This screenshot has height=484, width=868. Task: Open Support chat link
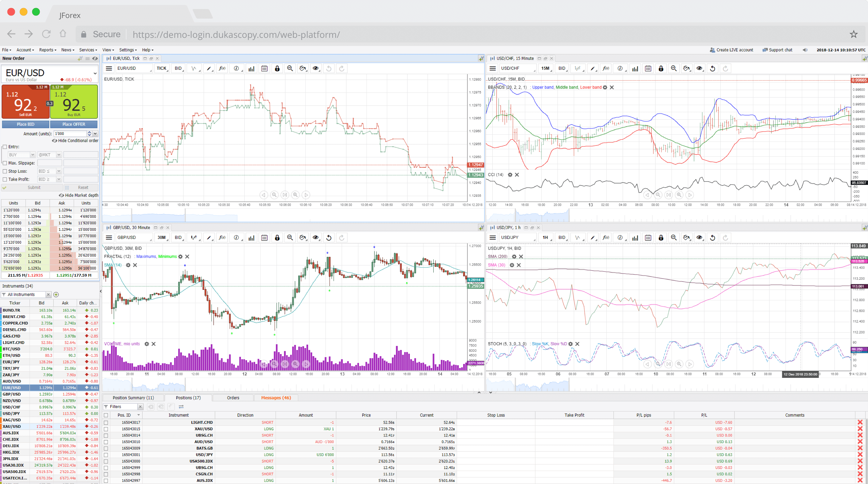point(777,50)
